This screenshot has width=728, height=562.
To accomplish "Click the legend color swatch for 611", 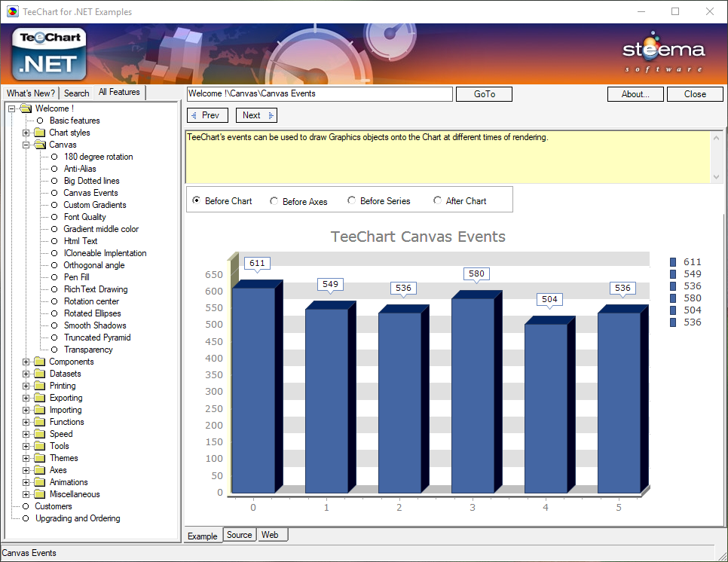I will (x=673, y=262).
